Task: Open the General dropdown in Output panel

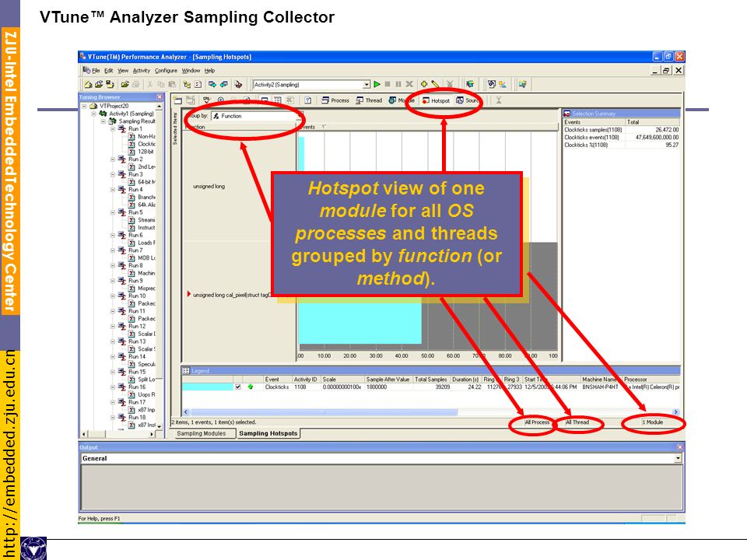Action: (x=678, y=458)
